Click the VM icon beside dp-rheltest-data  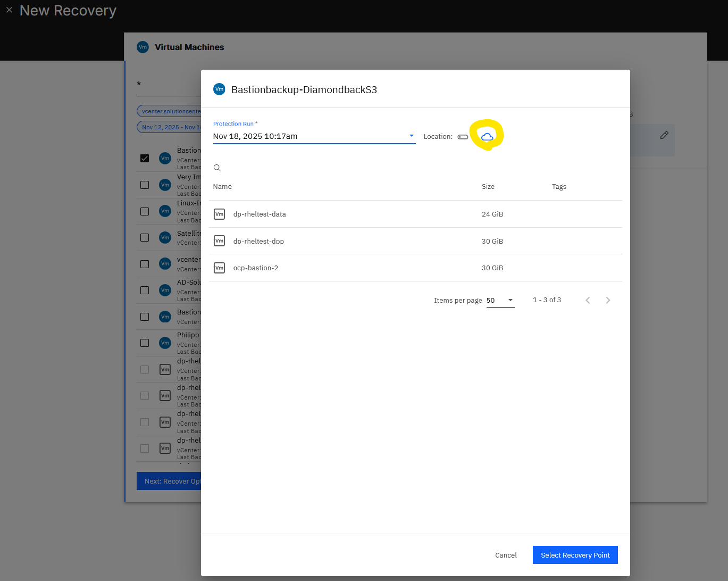click(x=219, y=214)
